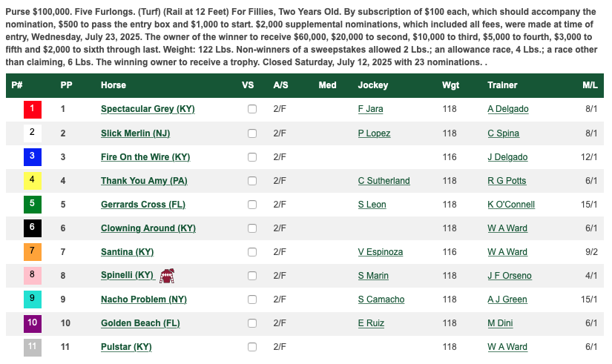Click the black number 6 program badge

33,228
